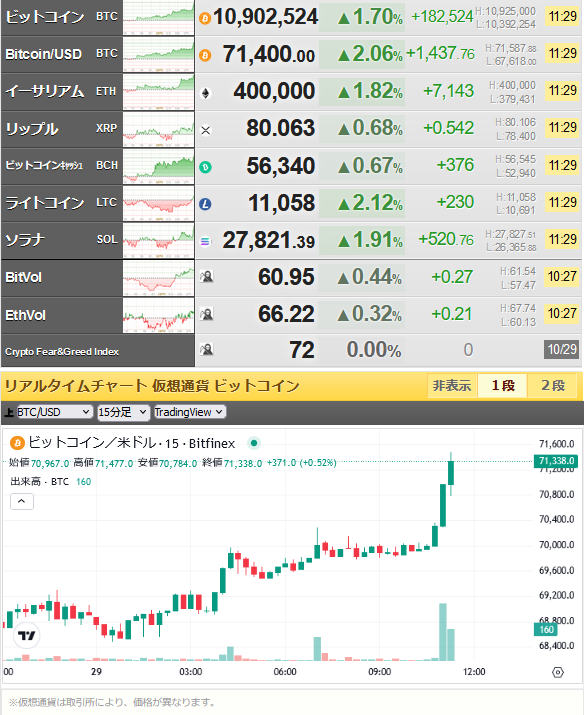
Task: Click the 71,400.00 Bitcoin/USD price
Action: point(269,54)
